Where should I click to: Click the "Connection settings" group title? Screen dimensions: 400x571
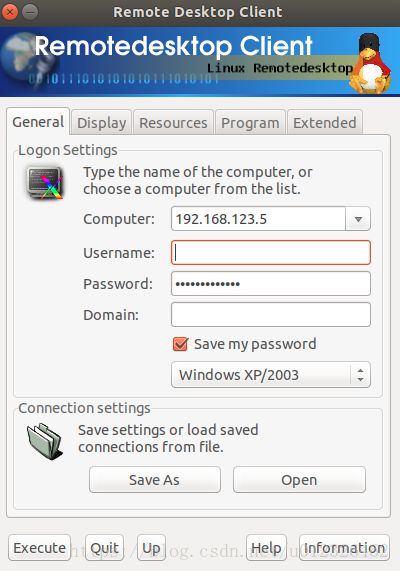tap(84, 408)
